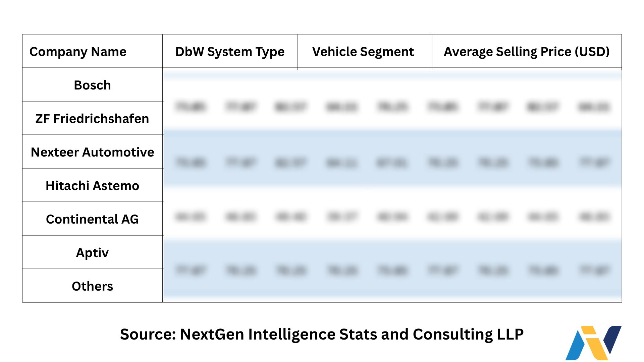Screen dimensions: 644x362
Task: Click last blurred value in Nexteer band
Action: (x=594, y=163)
